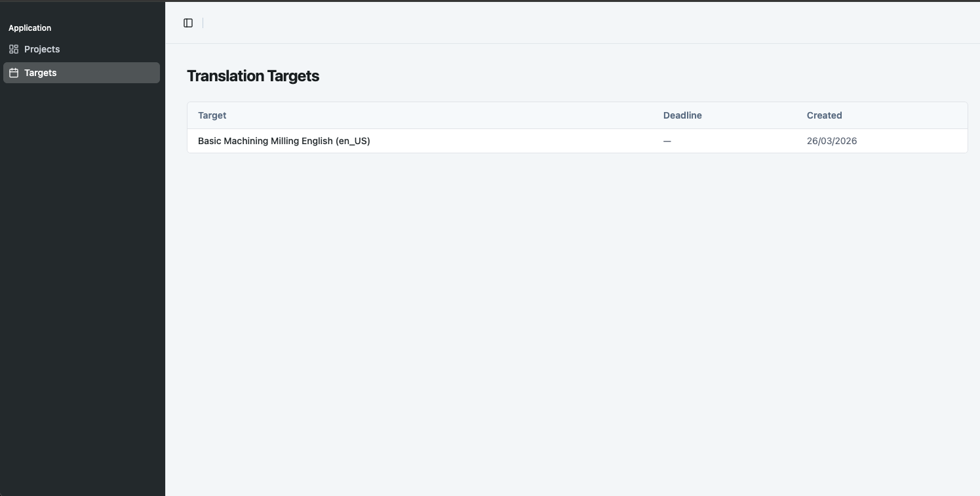The image size is (980, 496).
Task: Click the Targets calendar icon
Action: pyautogui.click(x=14, y=73)
